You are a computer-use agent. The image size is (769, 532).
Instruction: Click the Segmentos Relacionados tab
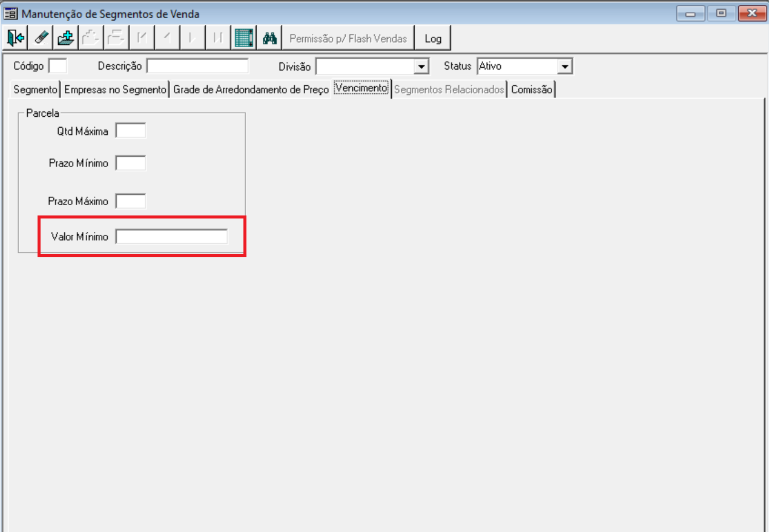pos(449,90)
